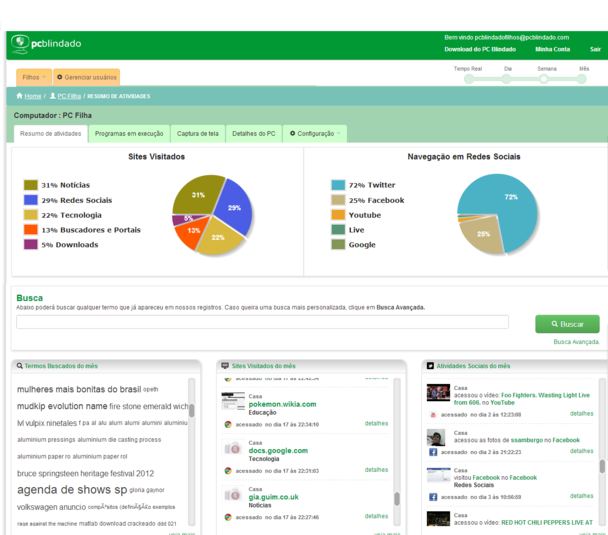Open Minha Conta link

[553, 49]
